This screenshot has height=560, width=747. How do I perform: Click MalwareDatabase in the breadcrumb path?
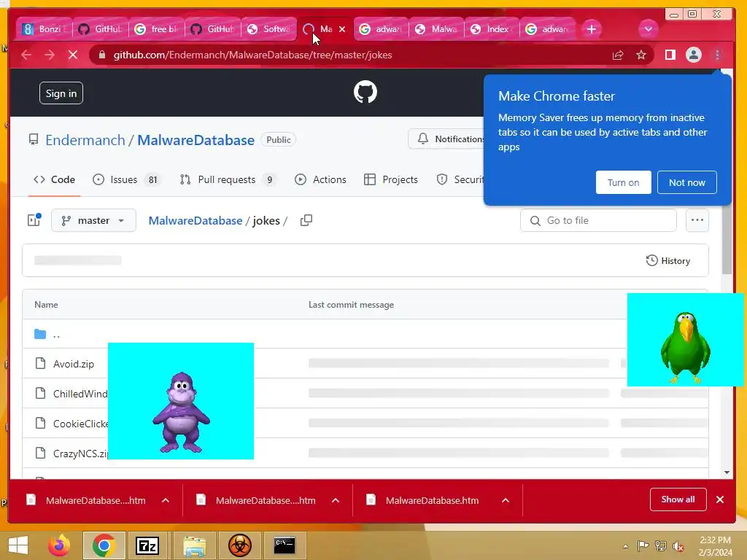(x=196, y=220)
